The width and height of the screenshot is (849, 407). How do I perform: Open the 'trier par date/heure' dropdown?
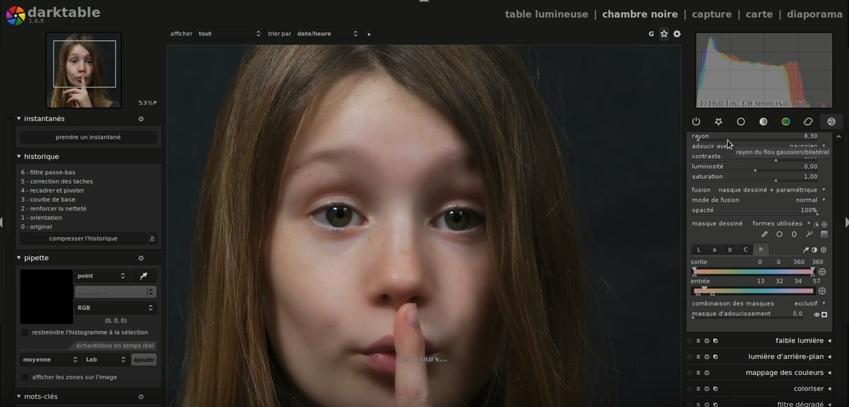(x=327, y=34)
